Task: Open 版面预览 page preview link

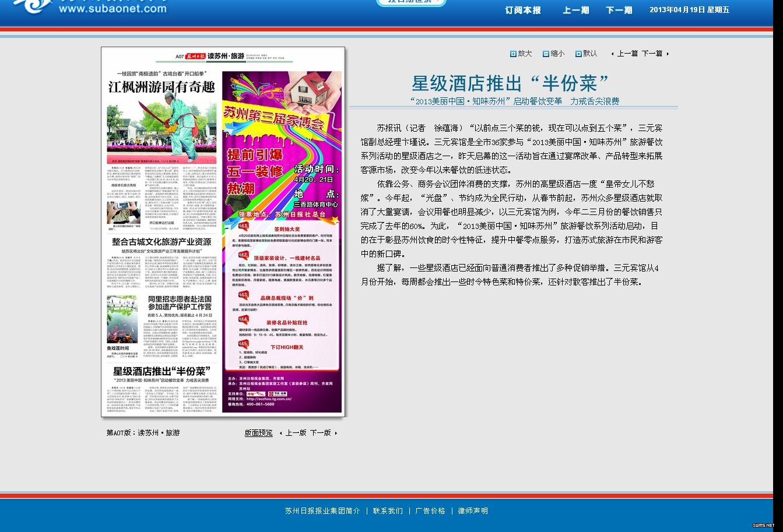Action: 258,433
